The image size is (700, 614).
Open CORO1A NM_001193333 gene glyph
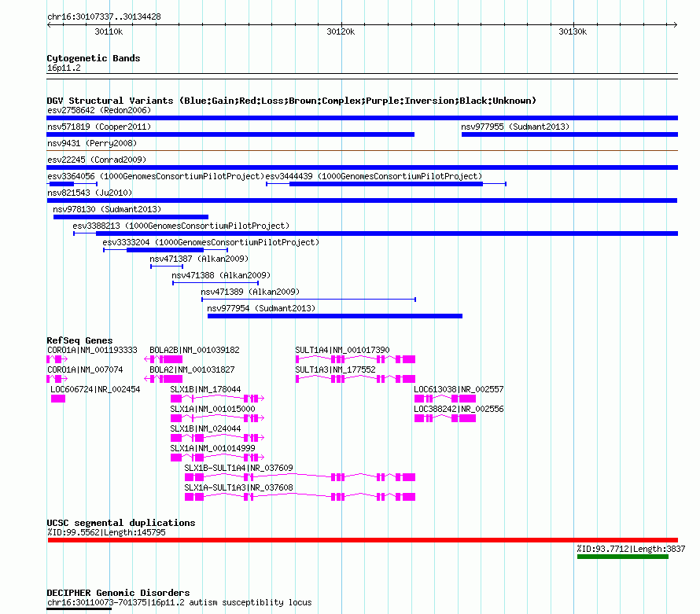57,359
